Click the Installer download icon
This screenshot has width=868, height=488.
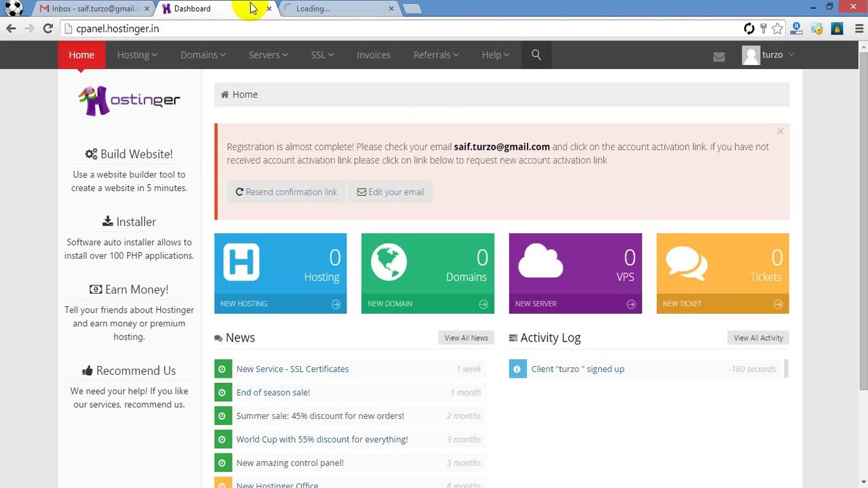coord(108,222)
